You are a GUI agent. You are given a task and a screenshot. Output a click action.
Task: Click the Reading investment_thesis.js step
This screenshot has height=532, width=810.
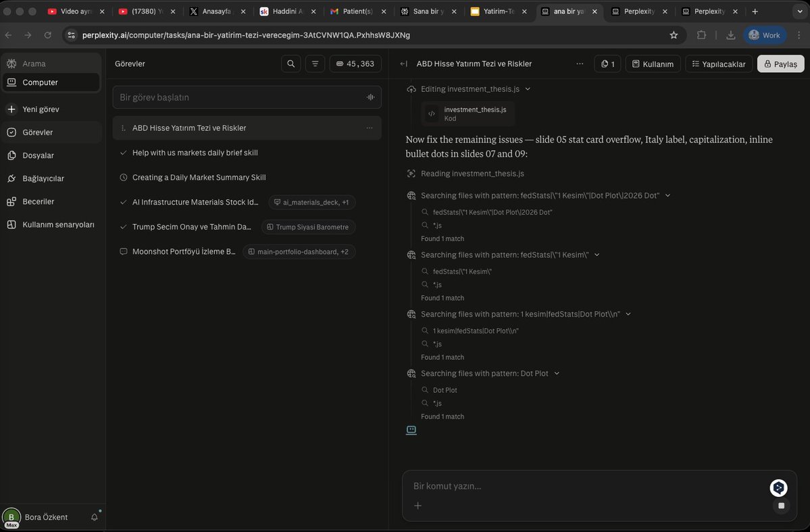point(472,174)
